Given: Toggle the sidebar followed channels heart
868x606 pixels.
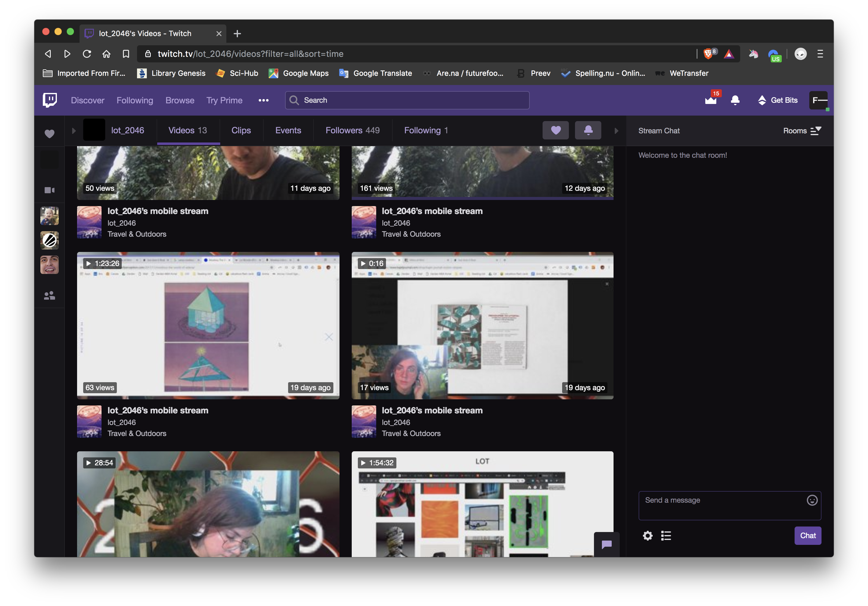Looking at the screenshot, I should 50,134.
